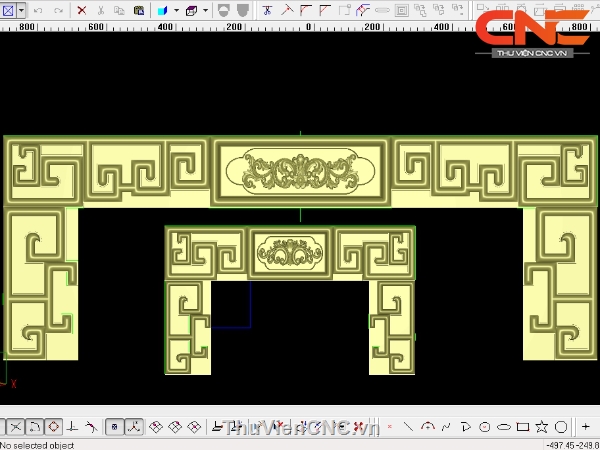This screenshot has height=450, width=600.
Task: Click the scissors cut icon
Action: click(x=101, y=11)
